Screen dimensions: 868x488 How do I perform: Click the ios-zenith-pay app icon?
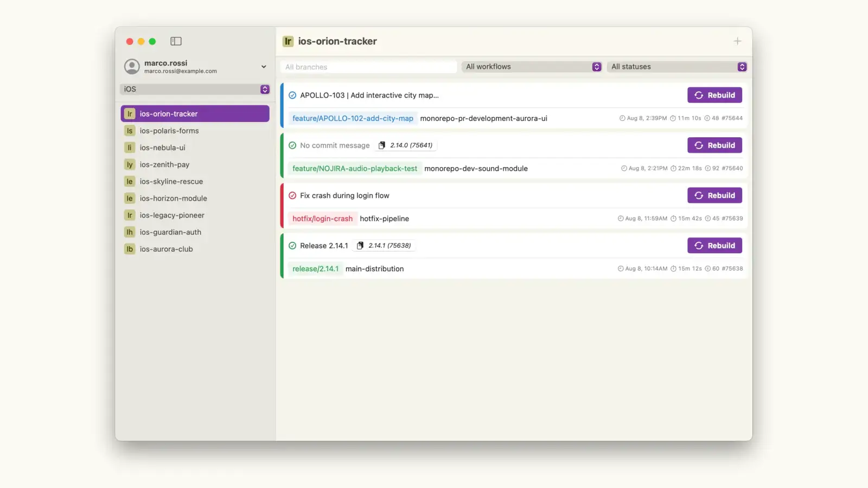[130, 164]
